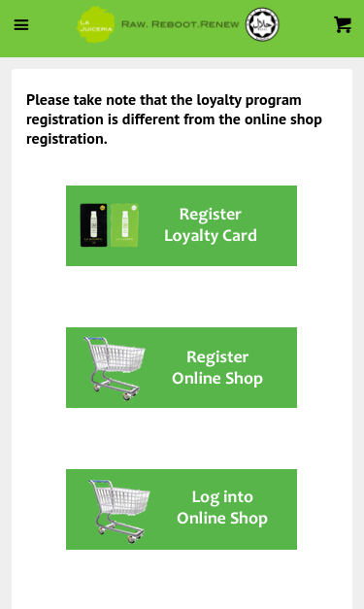Image resolution: width=364 pixels, height=609 pixels.
Task: Open the hamburger navigation menu
Action: (x=21, y=25)
